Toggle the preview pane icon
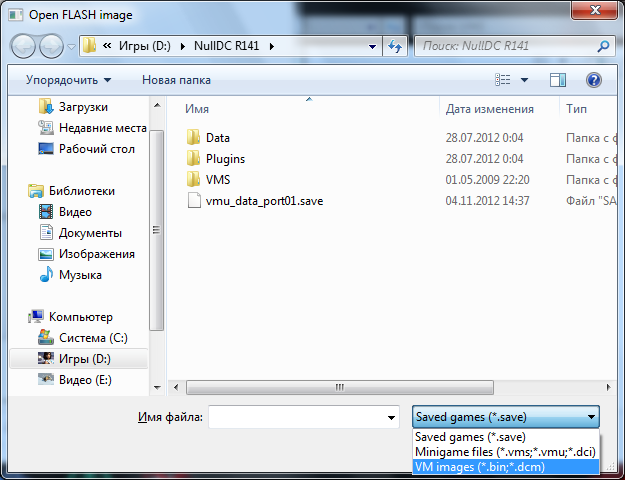Viewport: 625px width, 480px height. point(558,80)
